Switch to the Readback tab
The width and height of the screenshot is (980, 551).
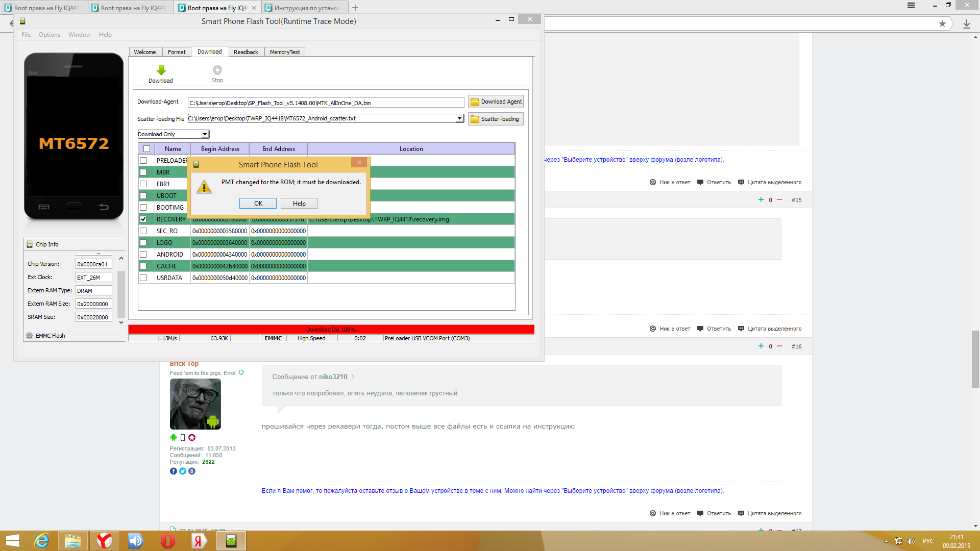click(246, 52)
